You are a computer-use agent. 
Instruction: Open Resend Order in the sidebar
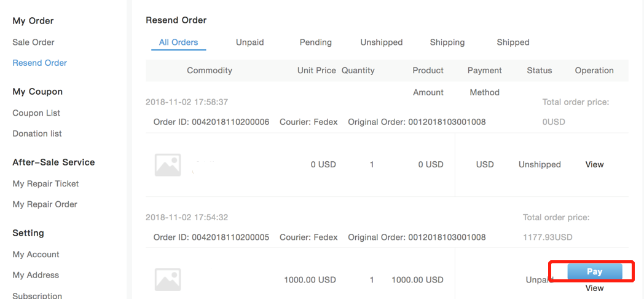point(40,63)
